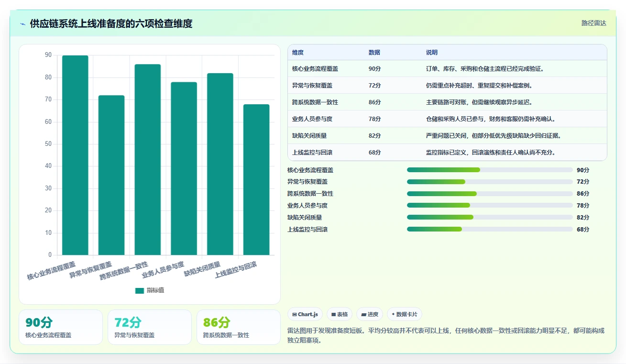The height and width of the screenshot is (364, 626).
Task: Click the 上线监控与回滚 progress bar
Action: point(490,229)
